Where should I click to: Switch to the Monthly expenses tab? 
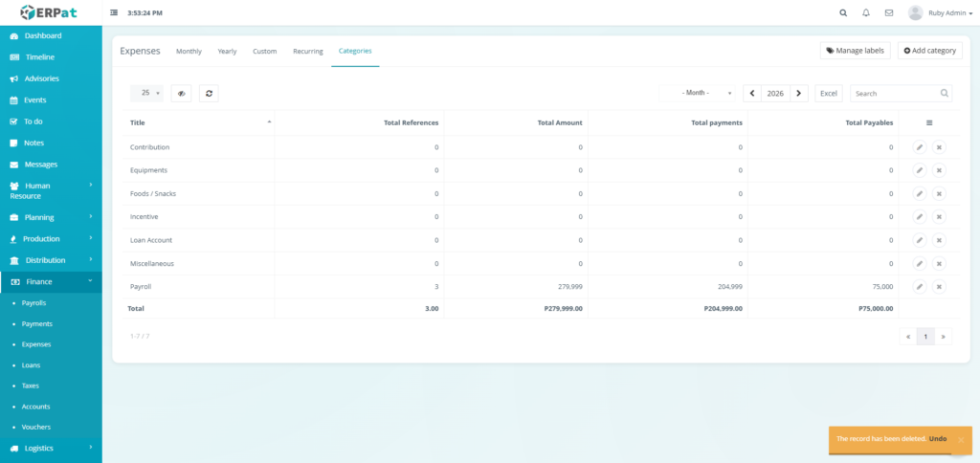pos(189,51)
